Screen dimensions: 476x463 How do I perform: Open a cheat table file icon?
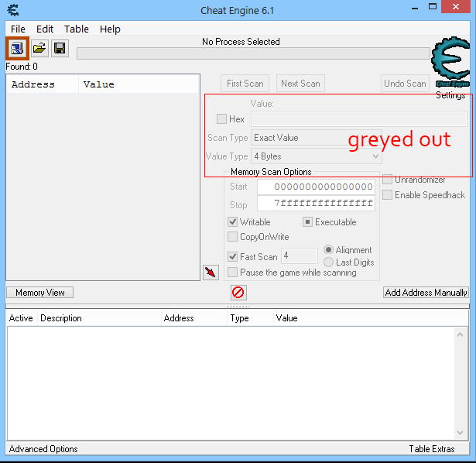pyautogui.click(x=39, y=48)
